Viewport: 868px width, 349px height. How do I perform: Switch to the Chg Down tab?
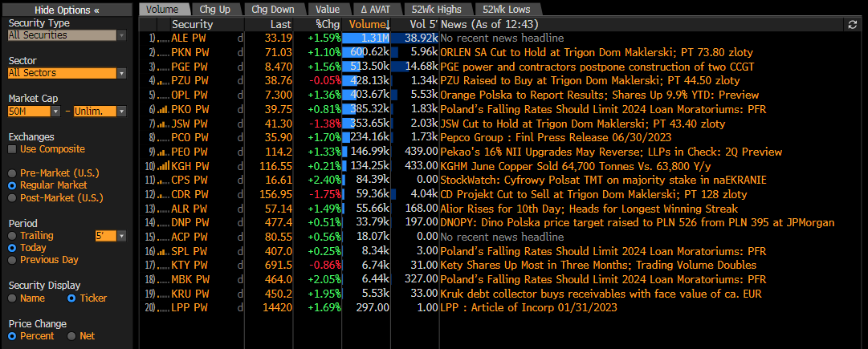point(273,10)
